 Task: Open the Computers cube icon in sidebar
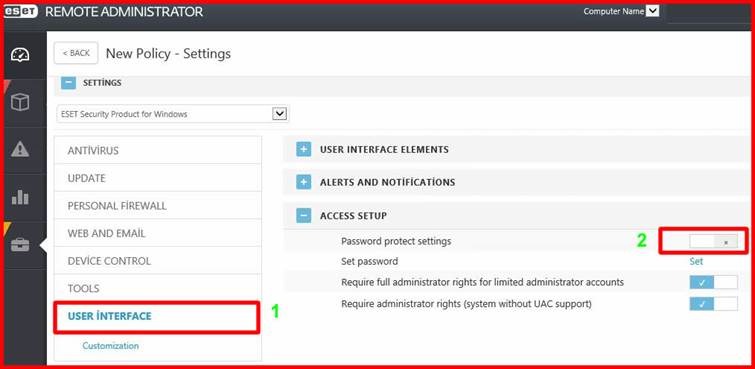click(x=20, y=102)
